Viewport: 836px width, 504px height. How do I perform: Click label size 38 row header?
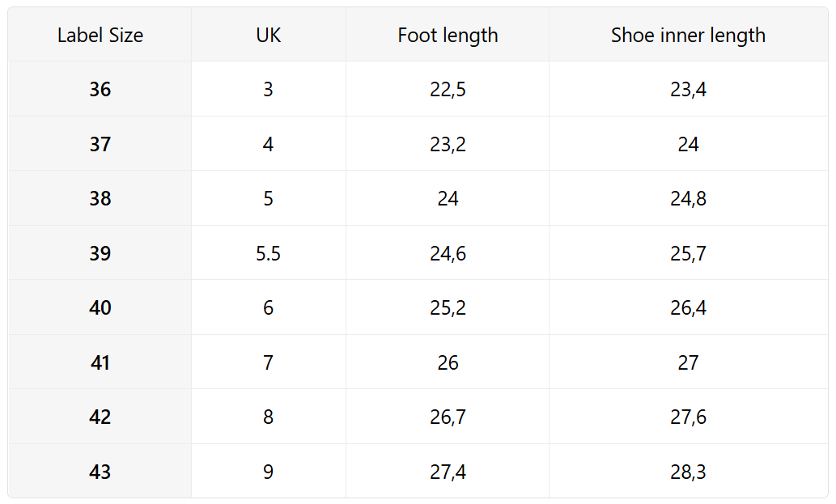(x=100, y=199)
